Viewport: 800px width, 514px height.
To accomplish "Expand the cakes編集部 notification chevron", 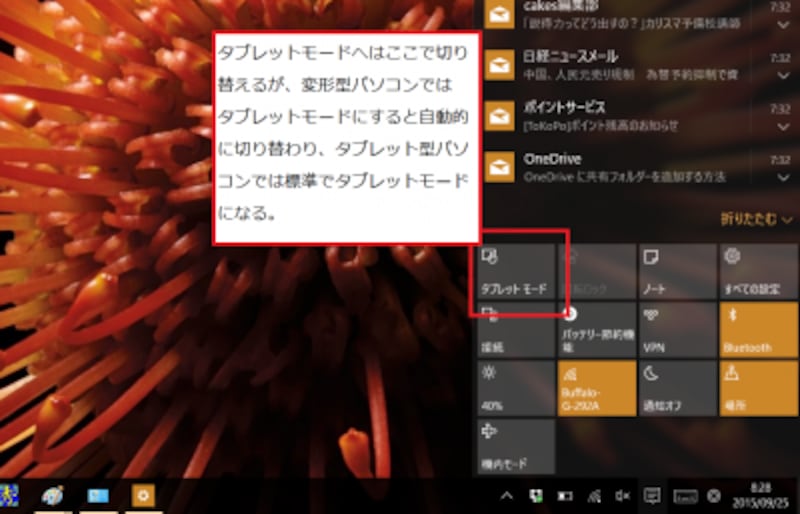I will (x=783, y=25).
